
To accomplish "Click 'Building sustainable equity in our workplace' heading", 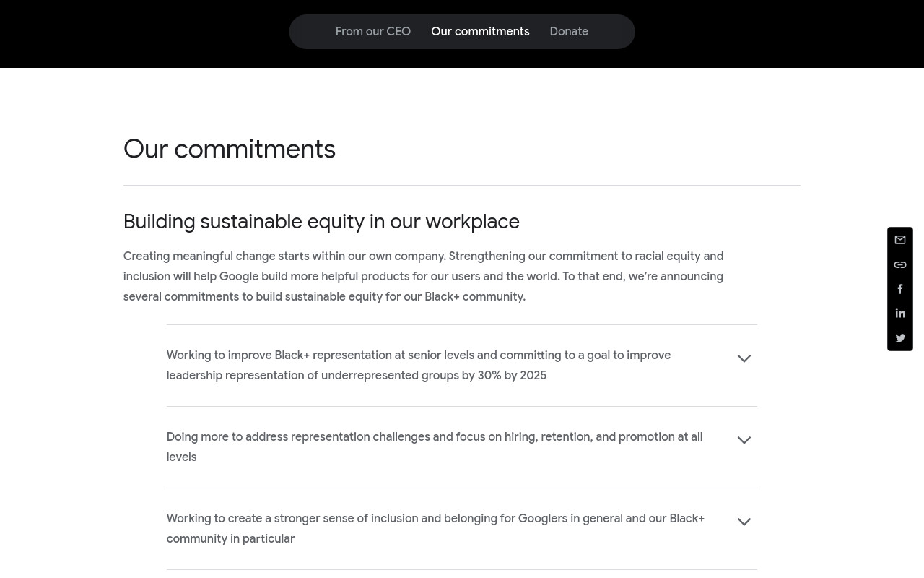I will coord(321,222).
